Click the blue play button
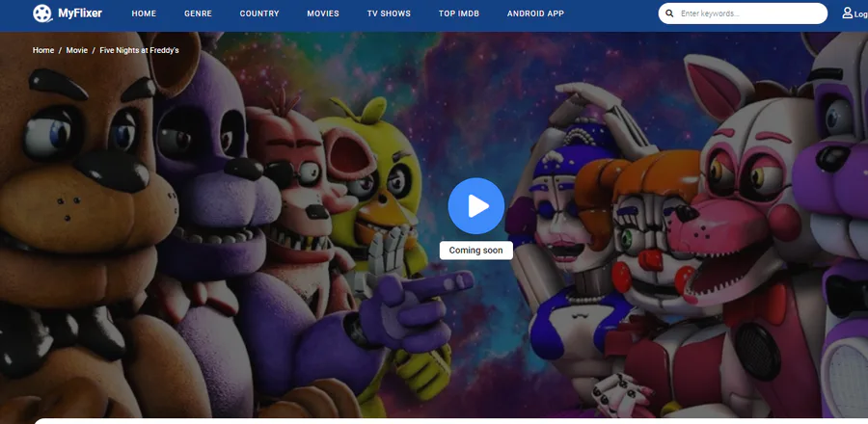 coord(476,205)
